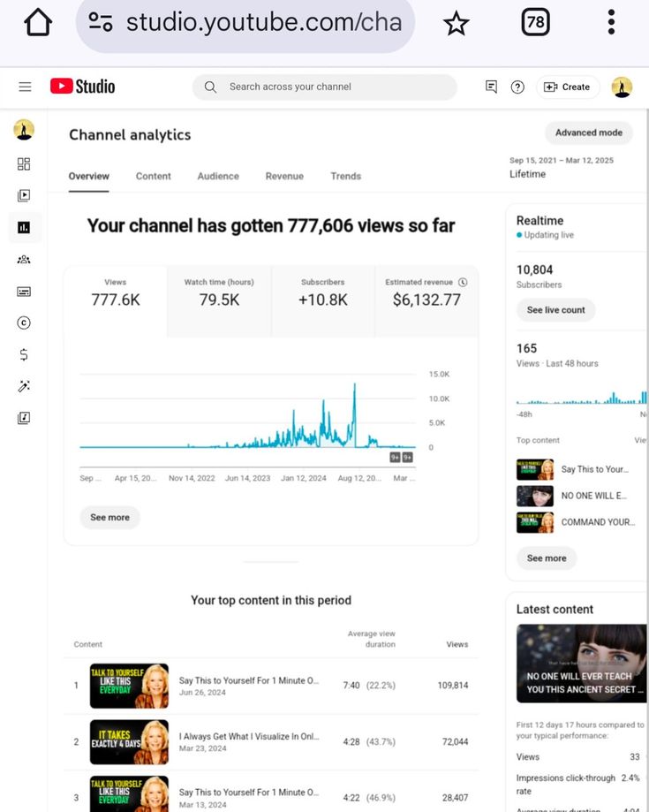This screenshot has width=649, height=812.
Task: Open site settings icon in address bar
Action: (x=101, y=22)
